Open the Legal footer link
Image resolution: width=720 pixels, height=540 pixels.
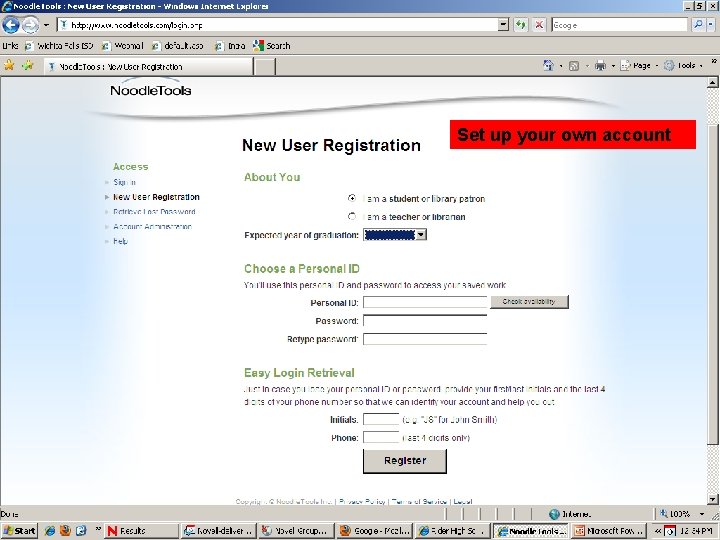click(x=463, y=501)
